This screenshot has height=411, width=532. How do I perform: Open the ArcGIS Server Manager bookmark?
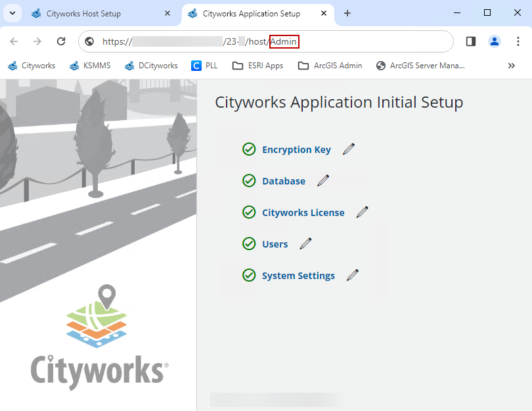pos(421,66)
